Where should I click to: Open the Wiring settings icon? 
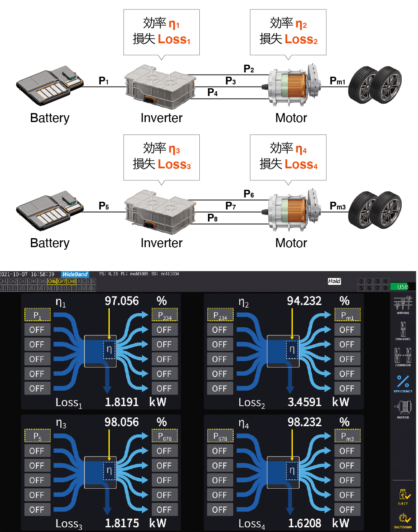(x=403, y=305)
